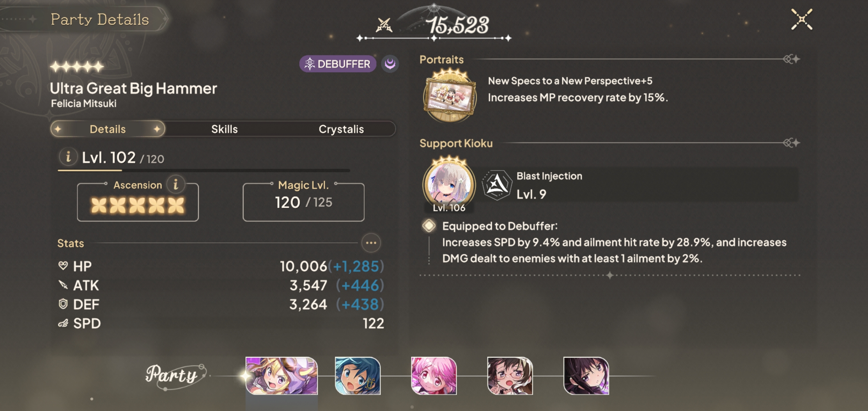868x411 pixels.
Task: Open the New Specs portrait frame
Action: coord(450,95)
